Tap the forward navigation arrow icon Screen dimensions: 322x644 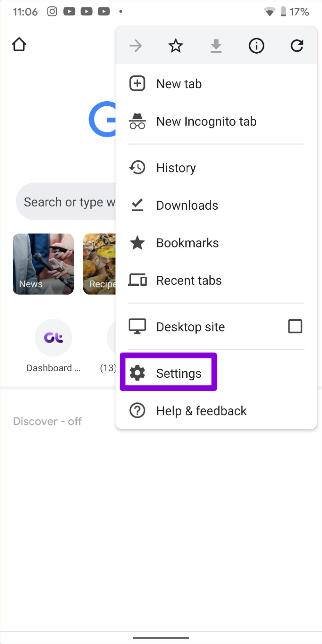(x=136, y=46)
